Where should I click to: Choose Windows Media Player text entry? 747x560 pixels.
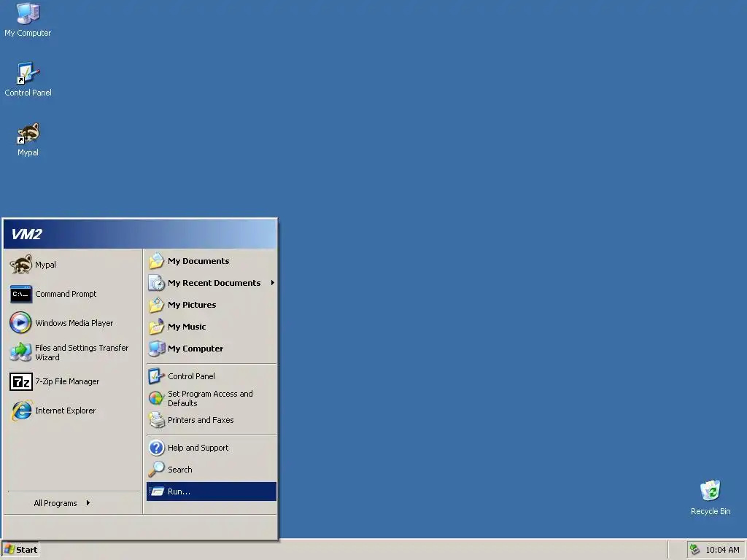click(74, 323)
